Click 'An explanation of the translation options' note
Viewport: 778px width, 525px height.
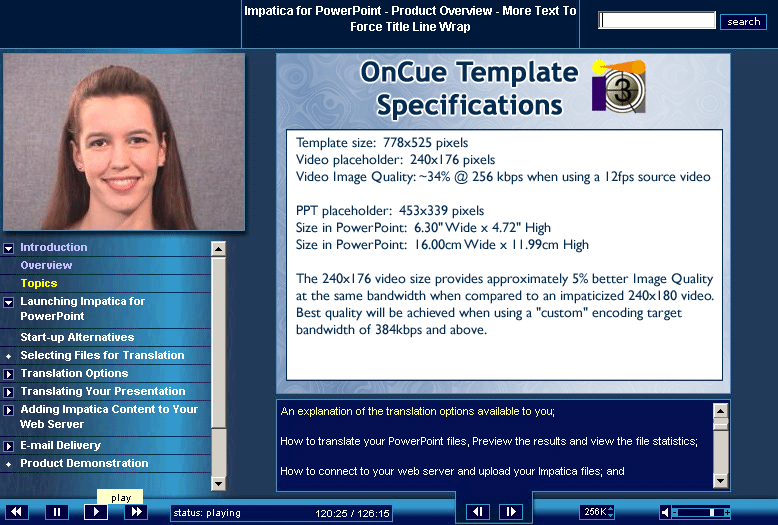(x=417, y=411)
